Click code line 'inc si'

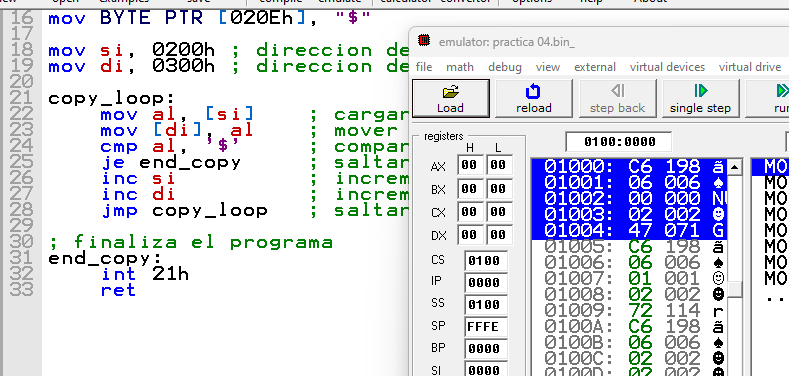coord(138,179)
